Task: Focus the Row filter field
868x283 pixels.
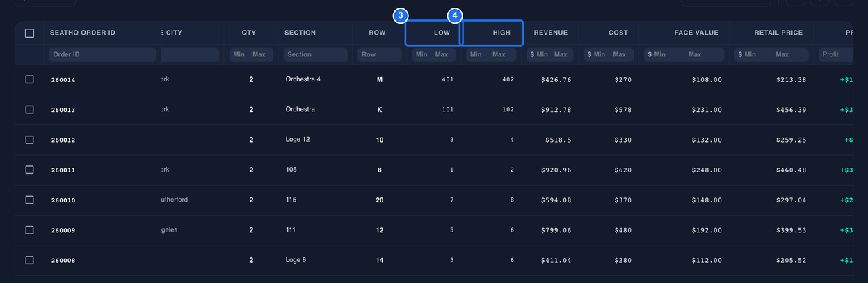Action: [x=380, y=54]
